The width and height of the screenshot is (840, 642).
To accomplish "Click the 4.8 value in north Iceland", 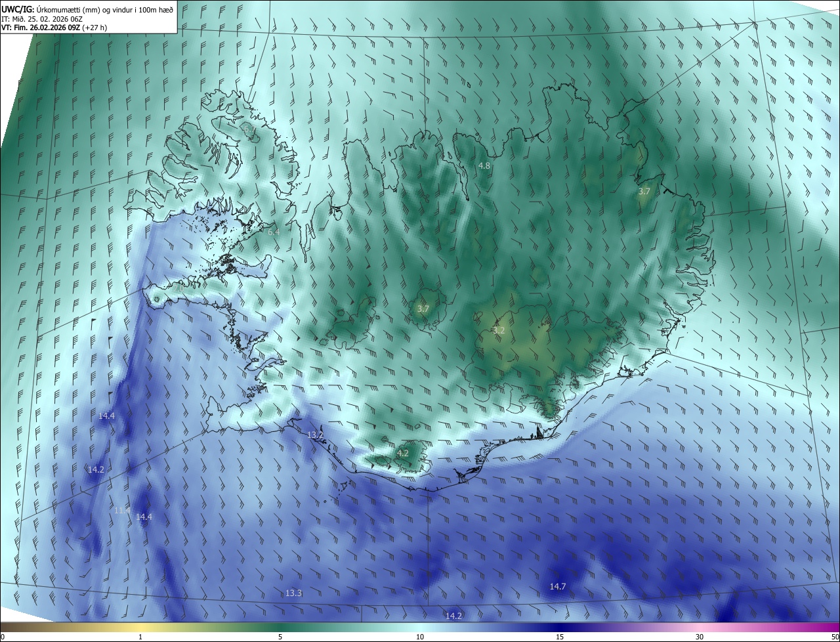I will (484, 166).
